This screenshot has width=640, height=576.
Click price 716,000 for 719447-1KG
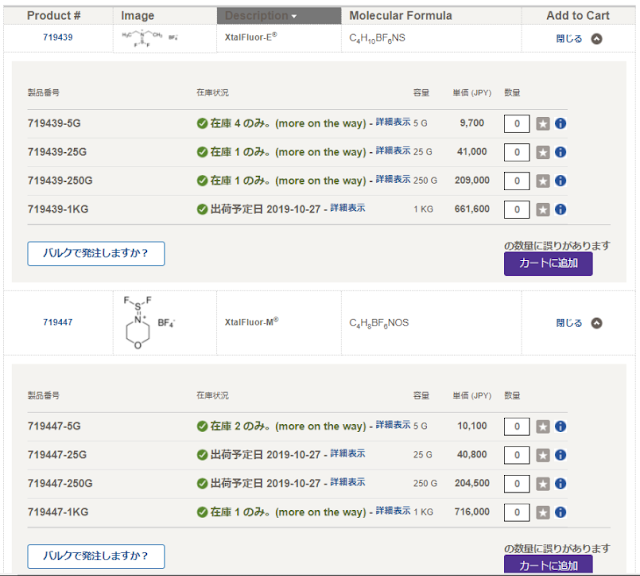click(472, 512)
